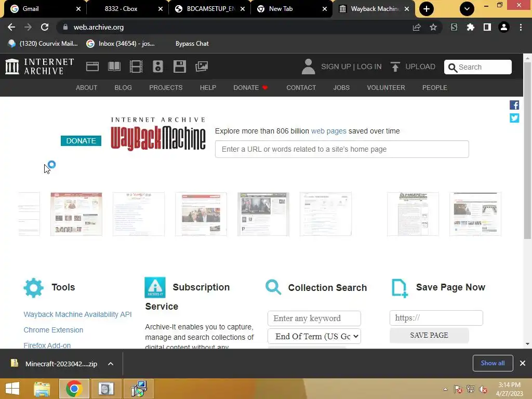The height and width of the screenshot is (399, 532).
Task: Open Chrome three-dot menu
Action: point(521,27)
